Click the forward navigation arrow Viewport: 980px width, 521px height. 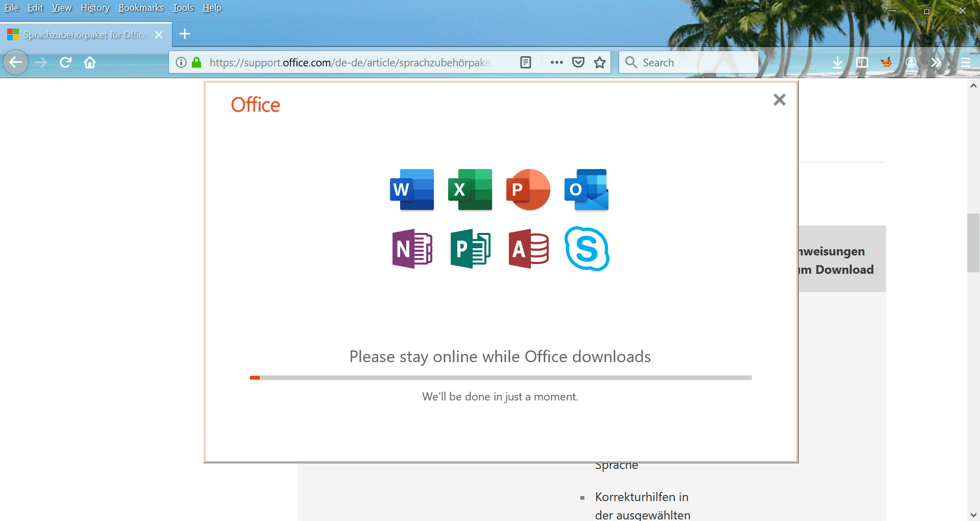point(41,62)
